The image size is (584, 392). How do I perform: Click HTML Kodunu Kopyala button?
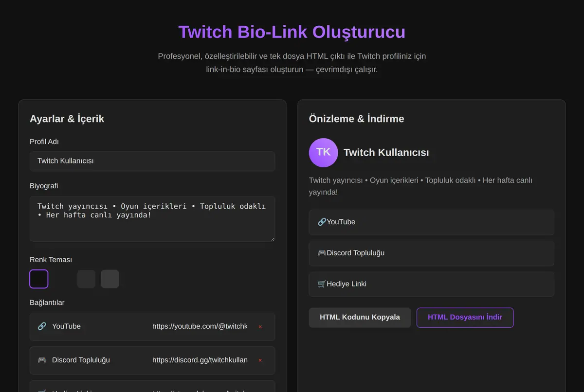[x=360, y=318]
